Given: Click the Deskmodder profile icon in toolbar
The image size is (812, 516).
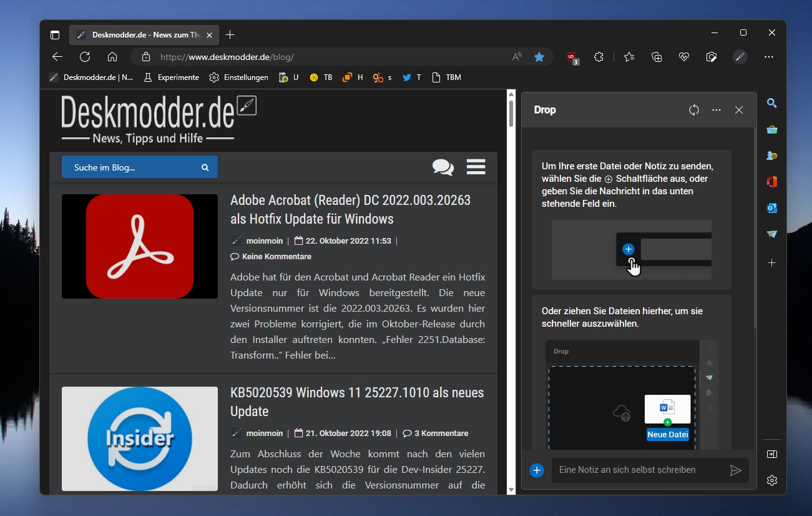Looking at the screenshot, I should (740, 57).
